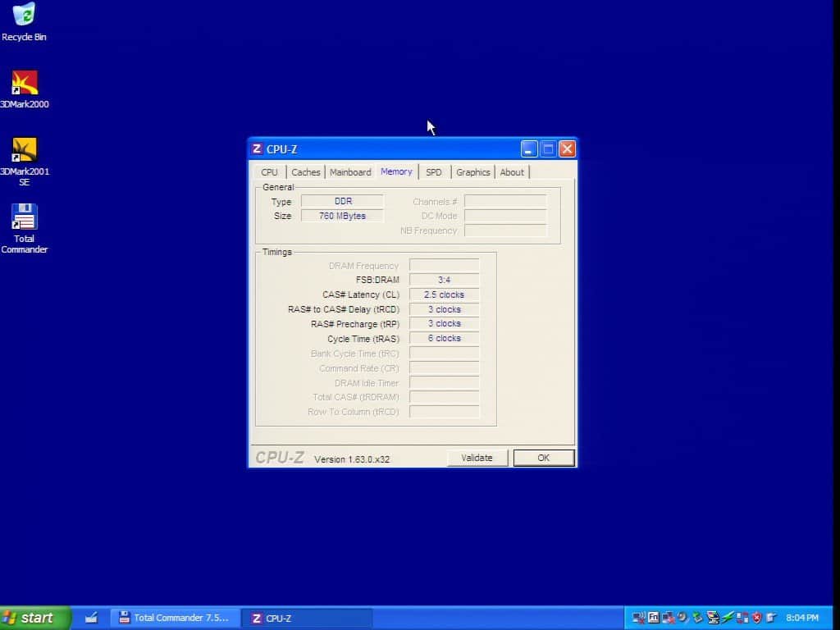
Task: Click the empty DRAM Frequency field
Action: [x=444, y=265]
